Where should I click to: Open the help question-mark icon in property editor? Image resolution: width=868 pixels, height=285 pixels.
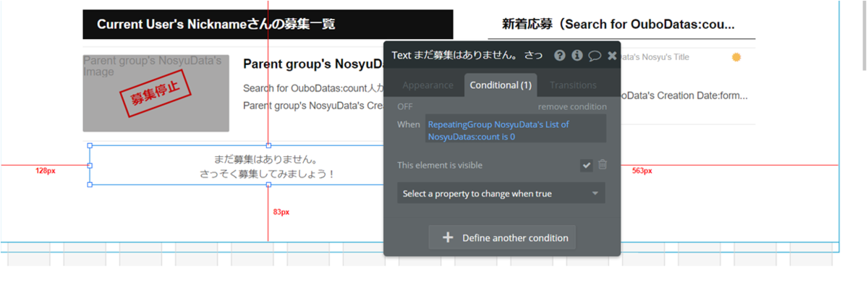[x=560, y=55]
